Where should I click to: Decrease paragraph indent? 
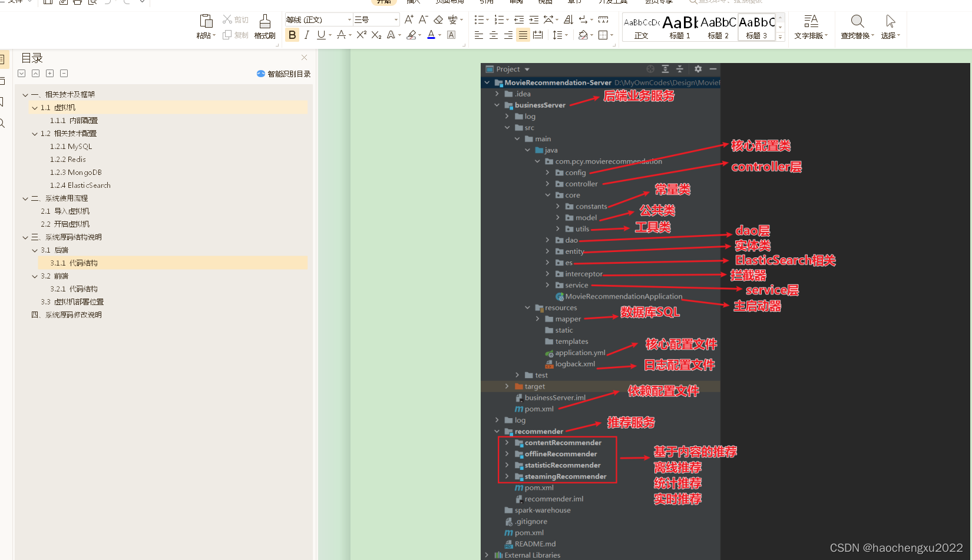[x=519, y=20]
